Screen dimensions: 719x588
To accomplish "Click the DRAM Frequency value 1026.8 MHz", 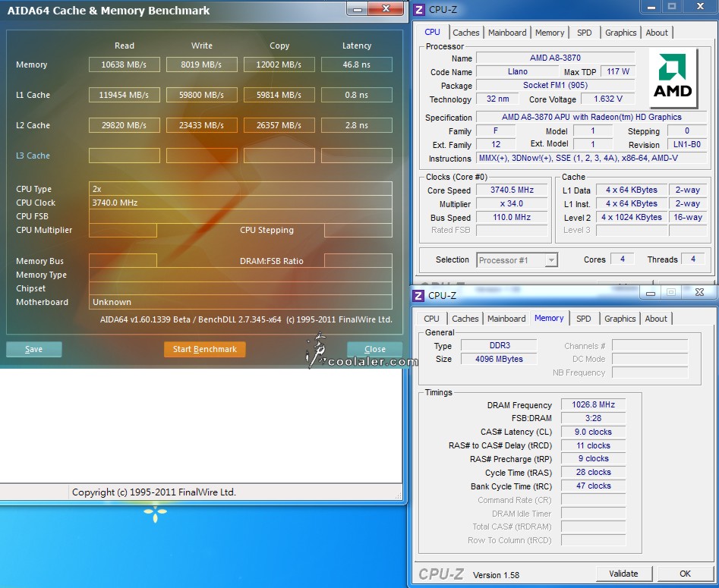I will tap(594, 404).
